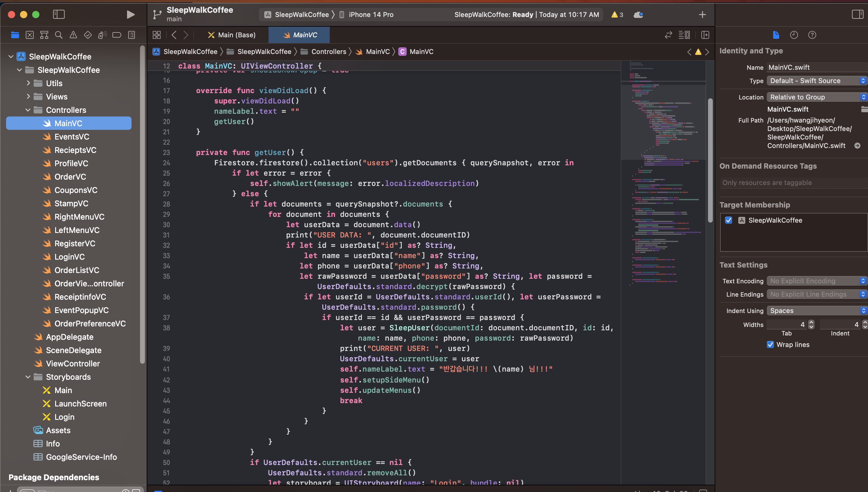
Task: Collapse the Controllers folder
Action: tap(28, 110)
